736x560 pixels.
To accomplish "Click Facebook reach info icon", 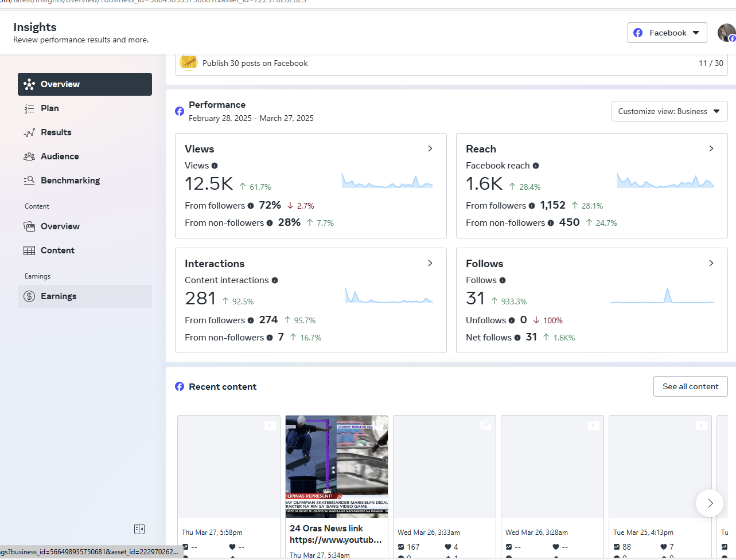I will coord(536,166).
